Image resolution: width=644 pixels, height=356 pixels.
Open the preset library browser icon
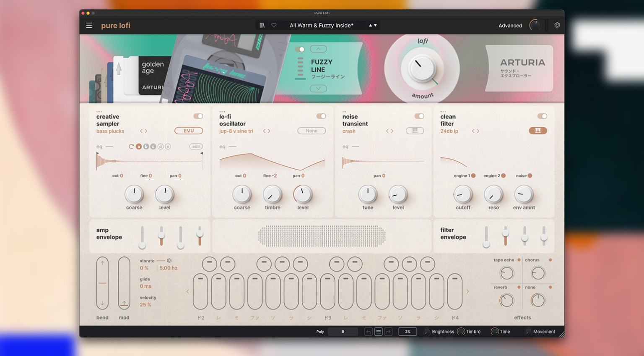[262, 26]
